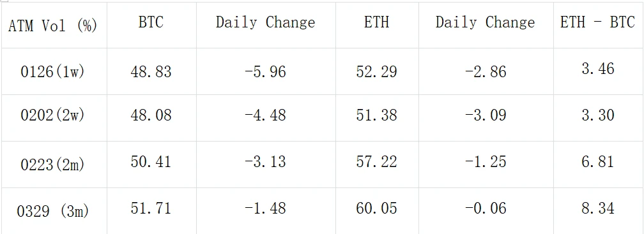
Task: Click the 0126(1w) row label
Action: (x=52, y=72)
